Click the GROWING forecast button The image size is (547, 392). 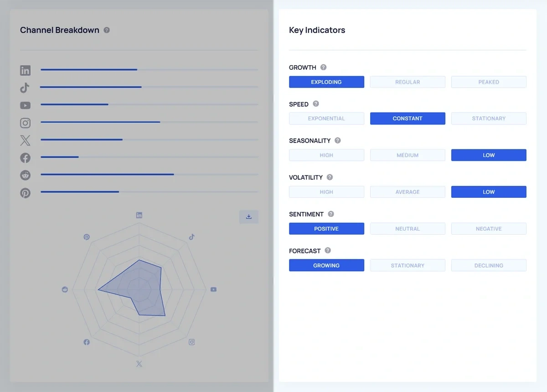click(326, 265)
